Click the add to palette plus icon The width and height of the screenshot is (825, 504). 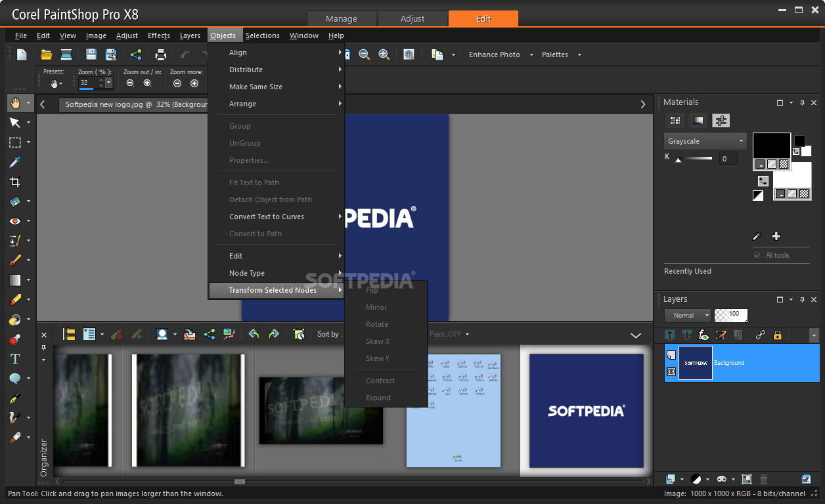776,236
